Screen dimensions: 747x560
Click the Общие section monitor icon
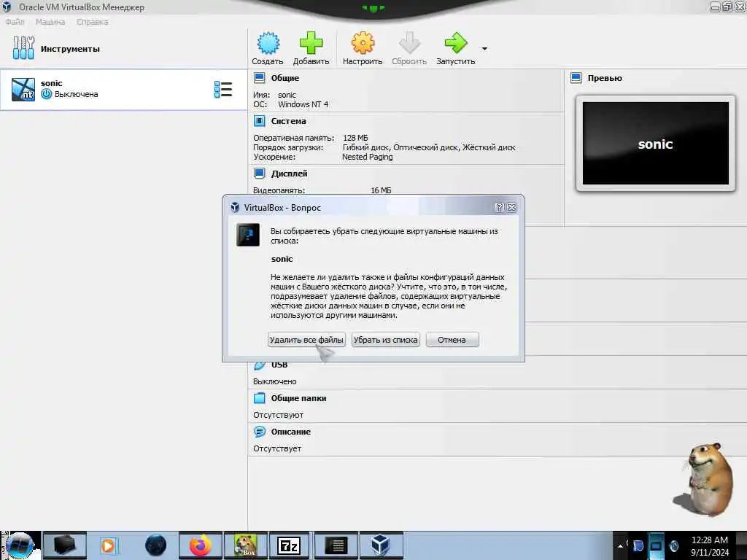click(x=259, y=77)
